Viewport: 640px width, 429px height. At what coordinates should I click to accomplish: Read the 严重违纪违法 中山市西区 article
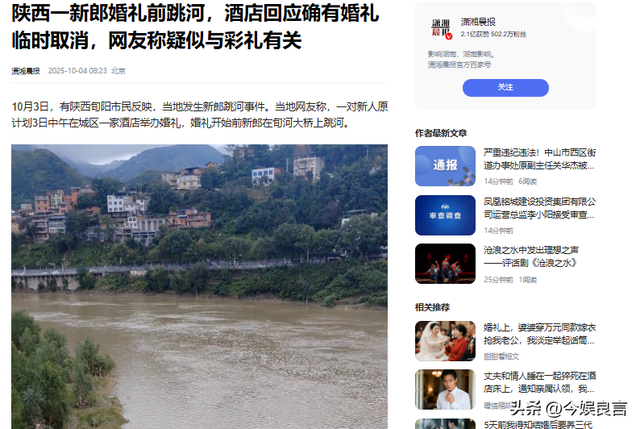[x=540, y=159]
